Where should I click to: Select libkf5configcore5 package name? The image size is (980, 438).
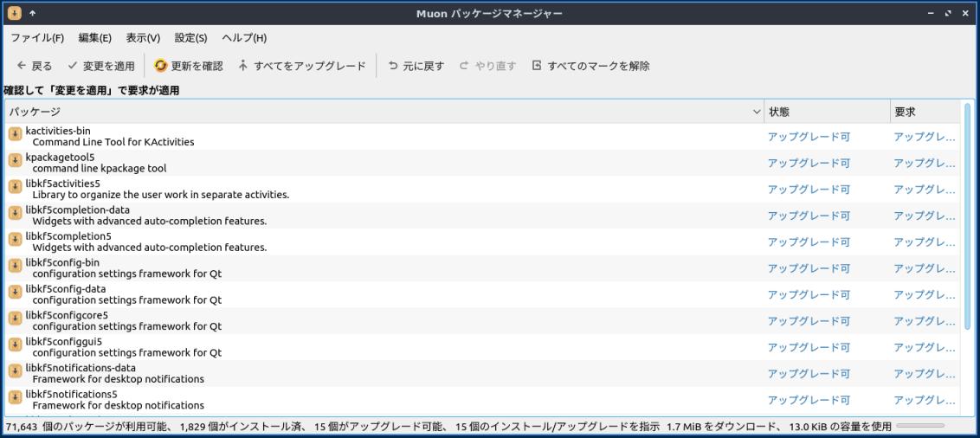click(x=67, y=314)
